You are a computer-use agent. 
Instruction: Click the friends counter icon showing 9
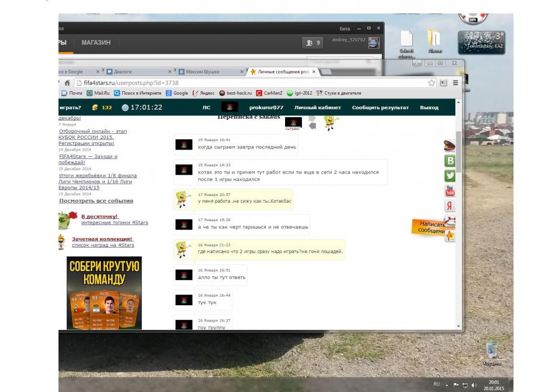coord(312,43)
